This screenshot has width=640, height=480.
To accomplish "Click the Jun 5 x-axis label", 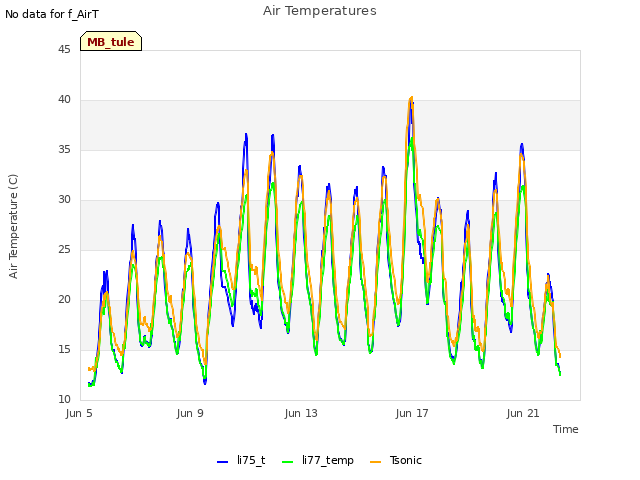I will 79,413.
